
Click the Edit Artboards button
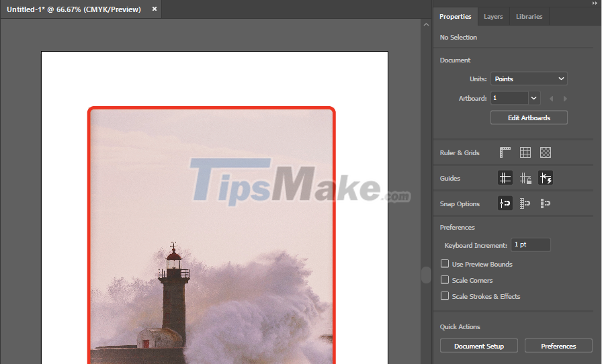pyautogui.click(x=529, y=118)
